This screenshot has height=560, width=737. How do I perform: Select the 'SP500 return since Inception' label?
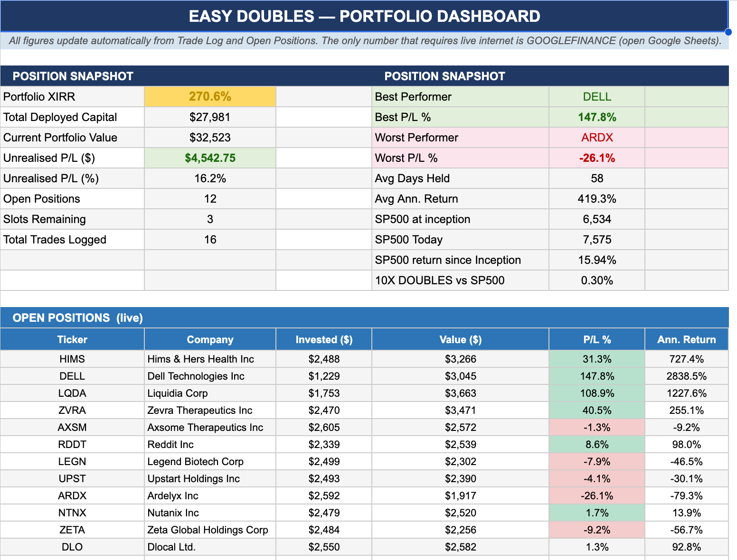click(460, 260)
